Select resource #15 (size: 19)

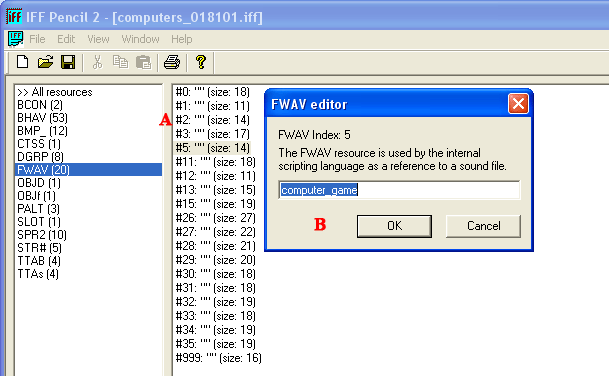coord(216,204)
